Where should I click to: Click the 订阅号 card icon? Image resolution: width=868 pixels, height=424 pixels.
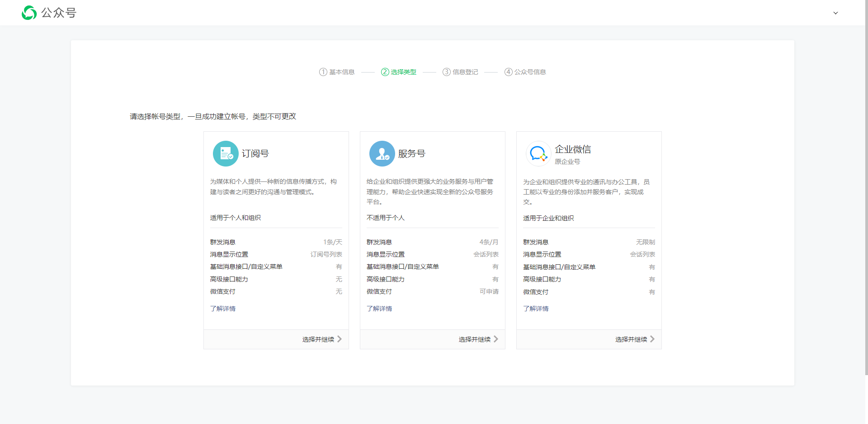point(226,154)
